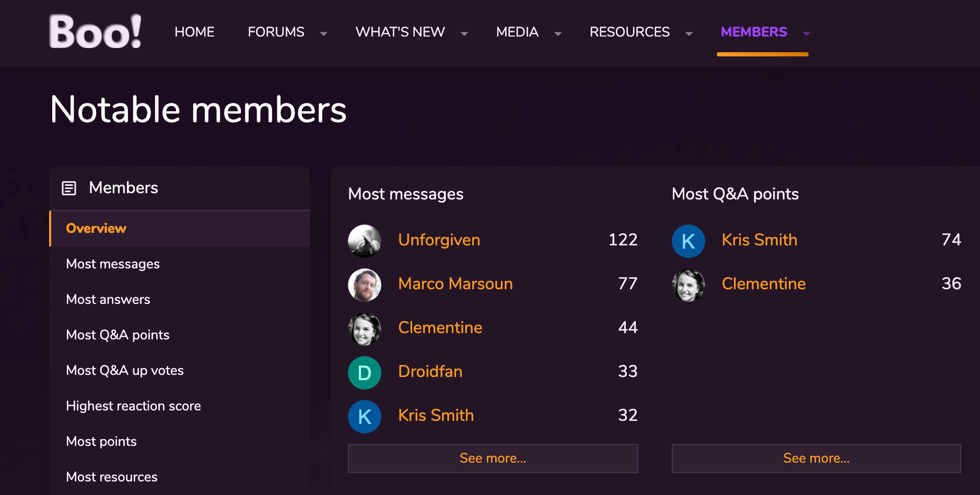Click Kris Smith's avatar in Most messages

click(x=365, y=416)
